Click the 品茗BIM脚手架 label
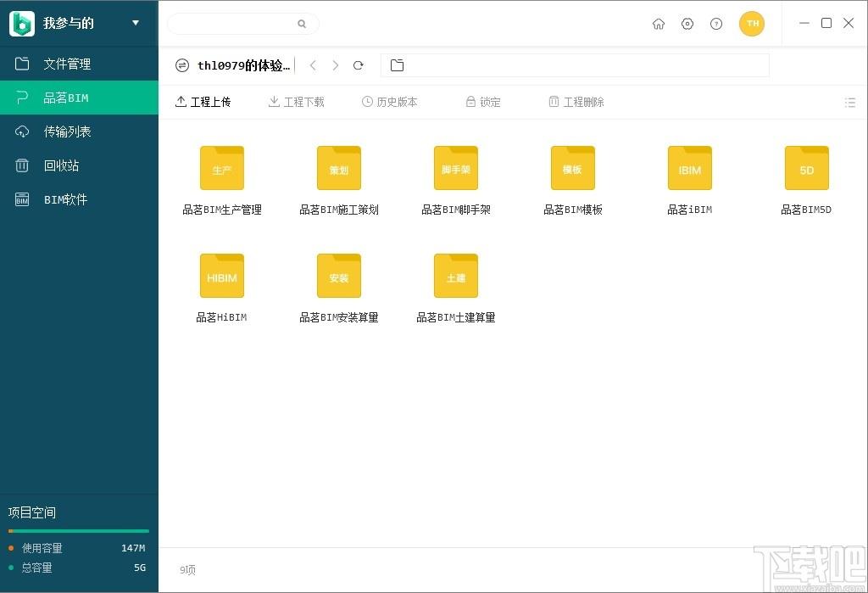The image size is (868, 593). pyautogui.click(x=456, y=210)
